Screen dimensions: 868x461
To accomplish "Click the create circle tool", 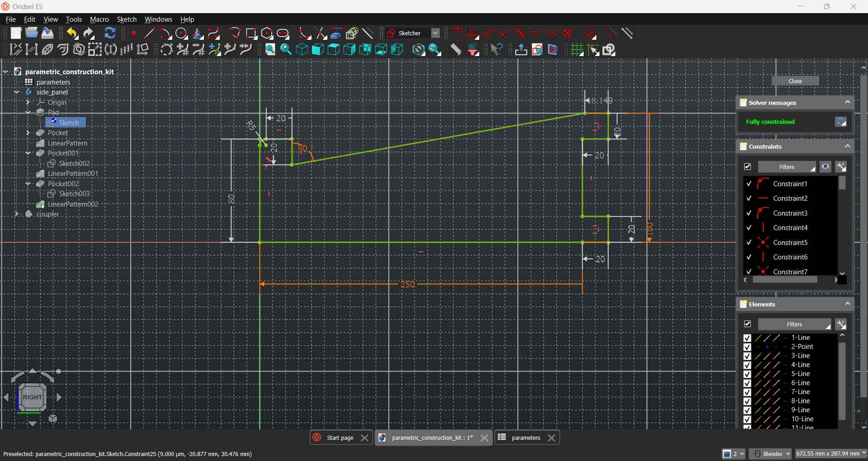I will point(181,33).
